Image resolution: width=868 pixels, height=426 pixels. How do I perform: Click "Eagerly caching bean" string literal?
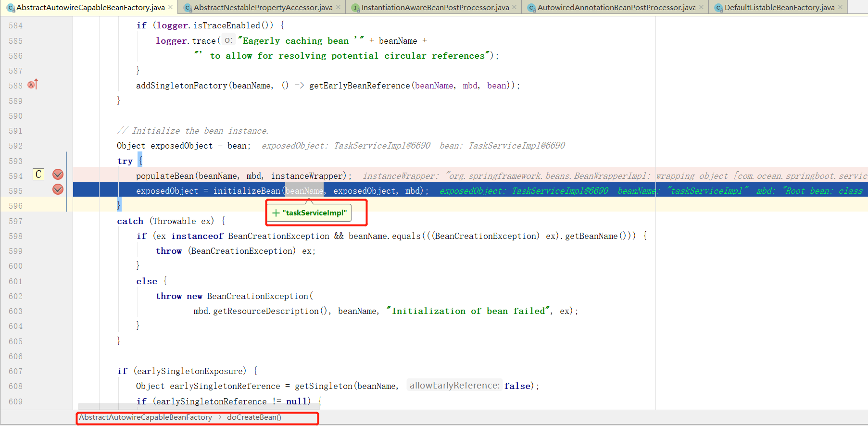(301, 41)
